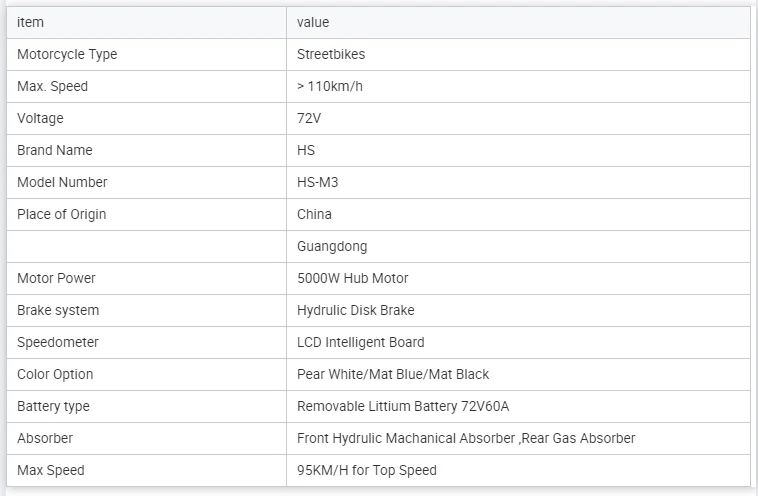Screen dimensions: 758x496
Task: Click 'Pear White/Mat Blue/Mat Black' color options
Action: click(x=393, y=374)
